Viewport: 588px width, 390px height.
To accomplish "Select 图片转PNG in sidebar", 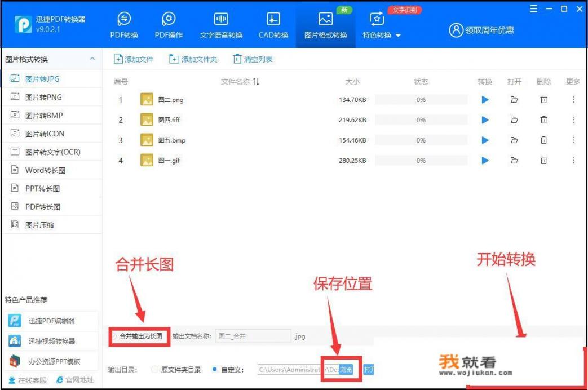I will (x=52, y=97).
